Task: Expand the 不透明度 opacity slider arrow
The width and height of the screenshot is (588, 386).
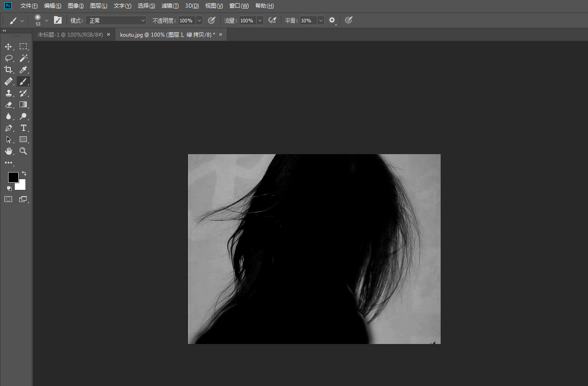Action: click(199, 21)
